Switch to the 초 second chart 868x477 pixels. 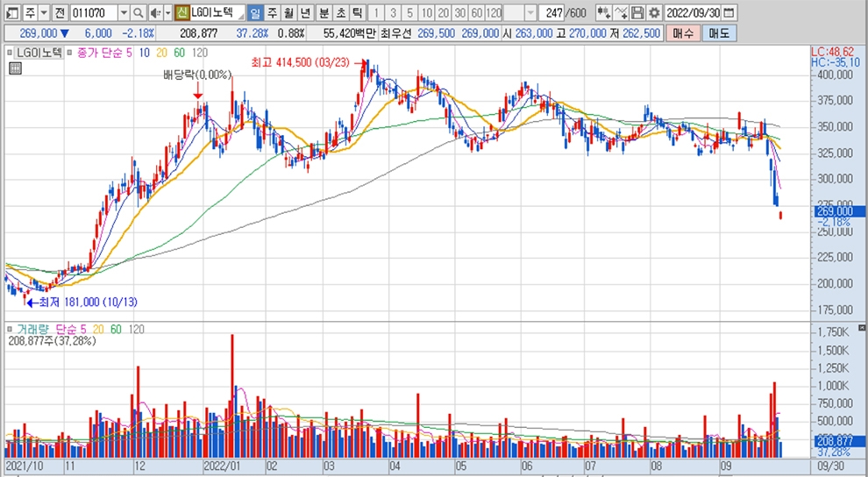[x=341, y=12]
